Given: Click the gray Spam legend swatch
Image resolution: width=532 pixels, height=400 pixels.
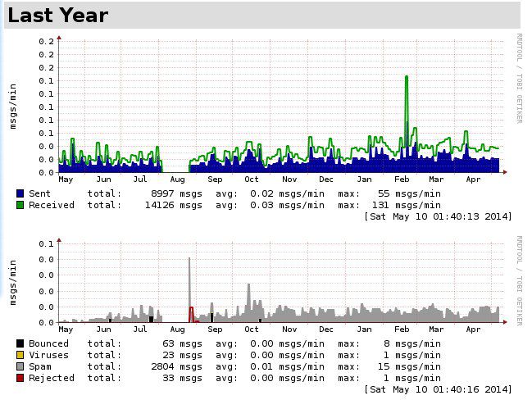Looking at the screenshot, I should [20, 366].
